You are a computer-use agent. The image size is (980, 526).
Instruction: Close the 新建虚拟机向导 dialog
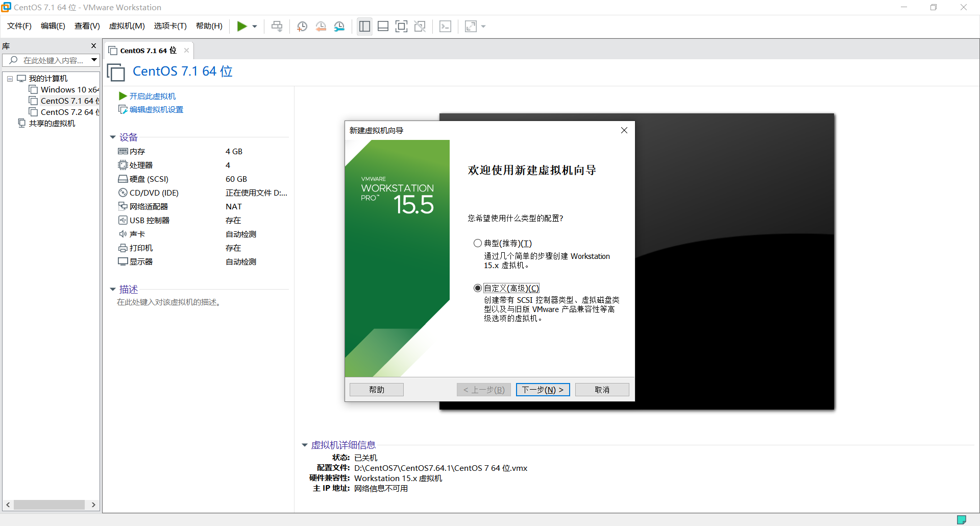click(624, 130)
